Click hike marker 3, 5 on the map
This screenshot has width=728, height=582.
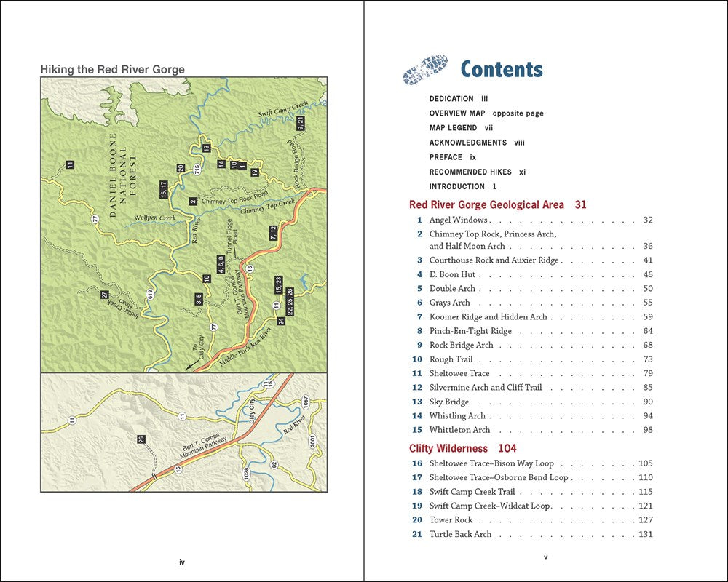pyautogui.click(x=198, y=299)
